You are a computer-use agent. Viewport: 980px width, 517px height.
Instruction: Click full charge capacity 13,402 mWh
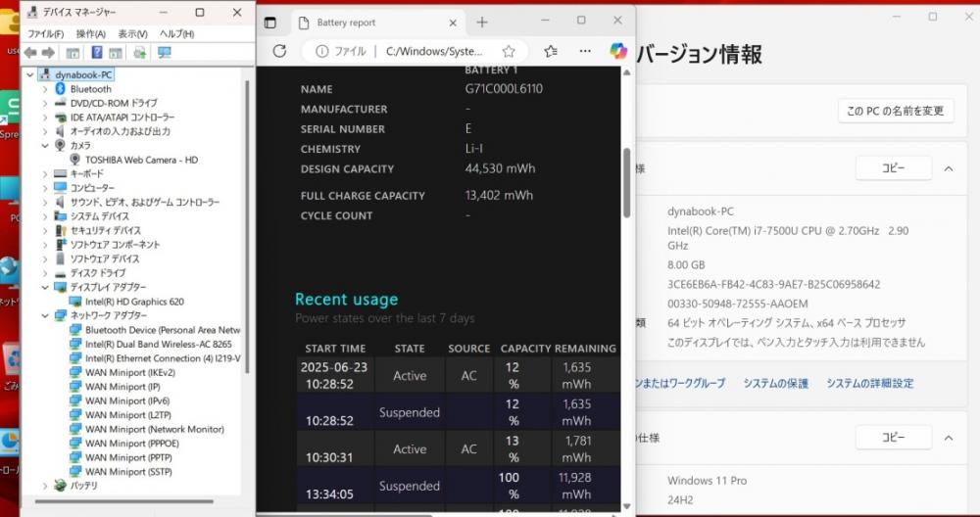(499, 196)
